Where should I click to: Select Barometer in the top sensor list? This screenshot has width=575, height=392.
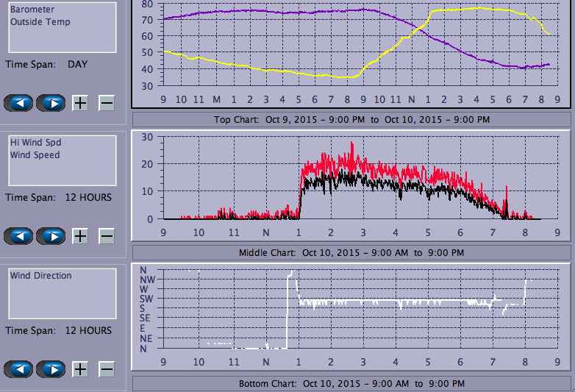(x=32, y=10)
